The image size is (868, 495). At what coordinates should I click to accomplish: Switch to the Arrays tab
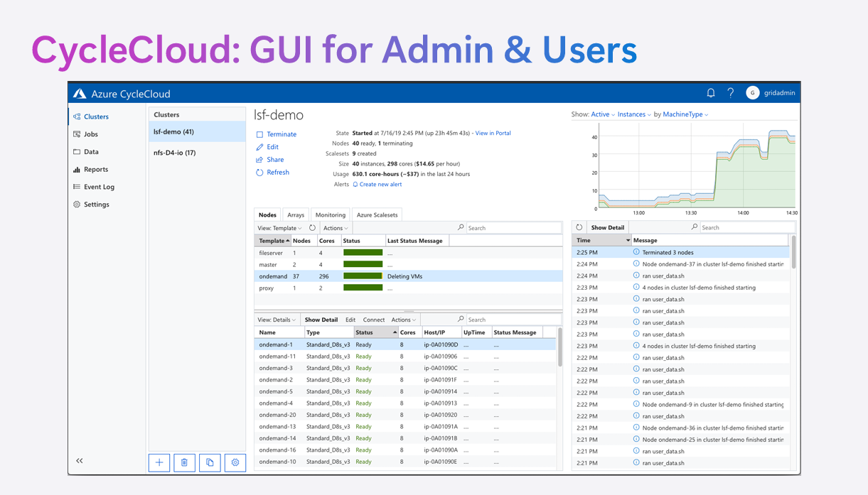click(296, 214)
